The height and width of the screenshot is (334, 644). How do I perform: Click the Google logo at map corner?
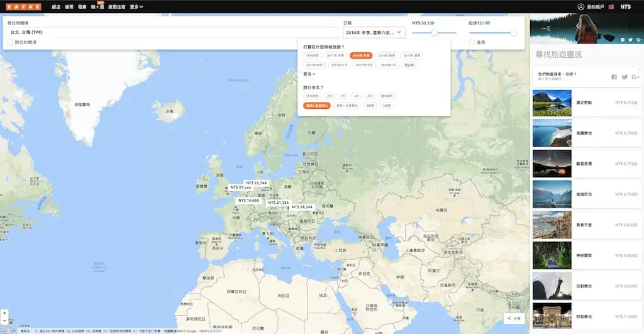click(8, 330)
